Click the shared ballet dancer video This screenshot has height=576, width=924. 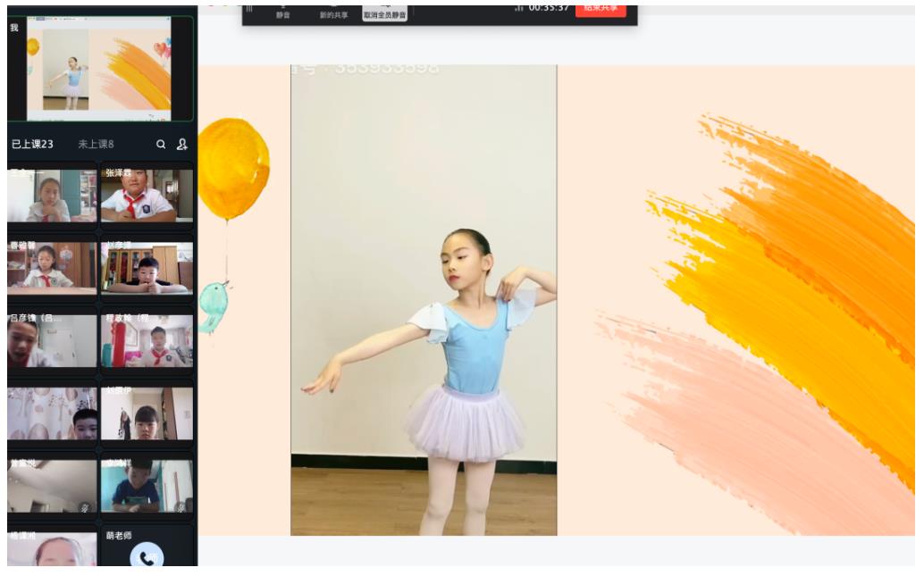coord(424,299)
